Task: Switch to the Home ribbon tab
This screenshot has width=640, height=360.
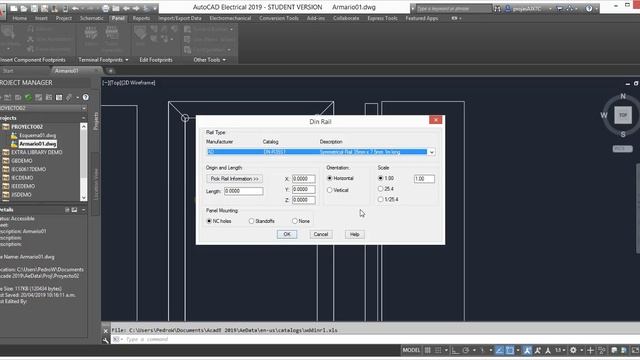Action: [x=20, y=18]
